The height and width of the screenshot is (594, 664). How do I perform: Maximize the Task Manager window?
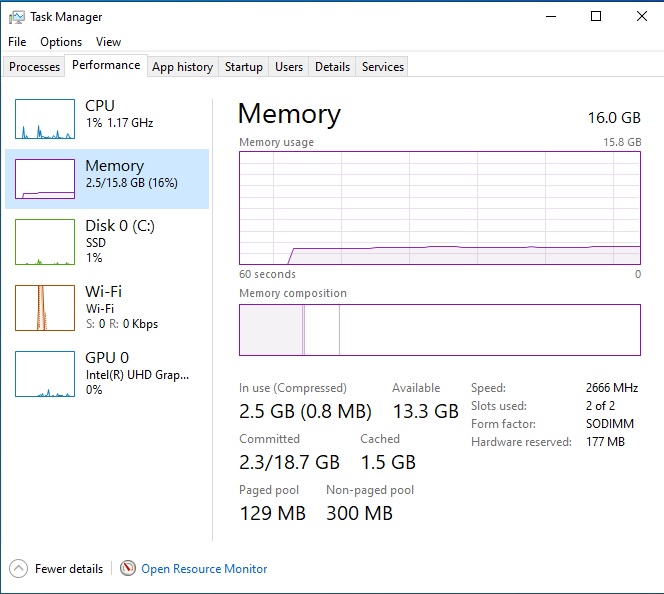596,17
